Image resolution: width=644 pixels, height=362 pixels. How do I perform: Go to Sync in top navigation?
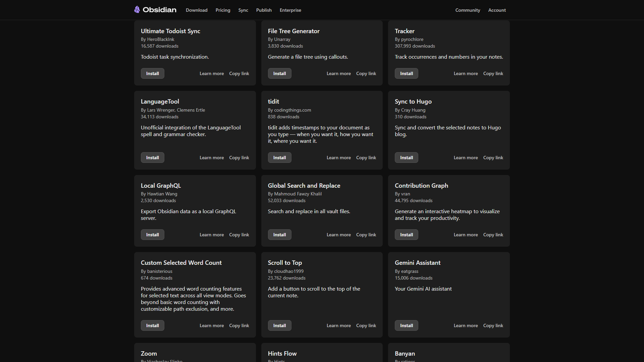click(243, 10)
